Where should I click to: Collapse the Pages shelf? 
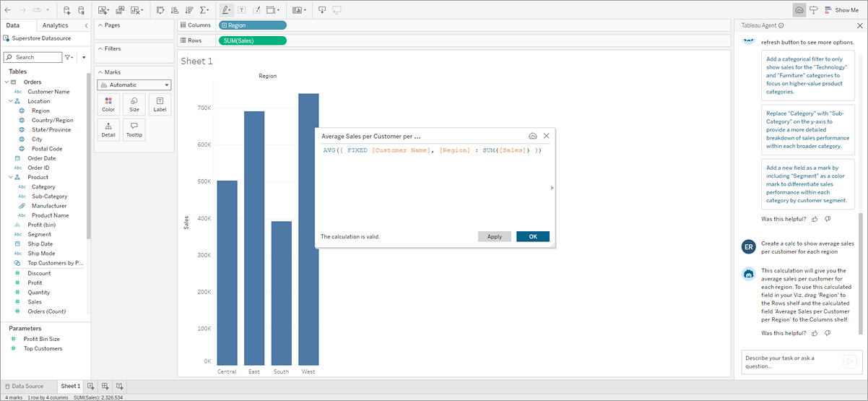tap(99, 25)
